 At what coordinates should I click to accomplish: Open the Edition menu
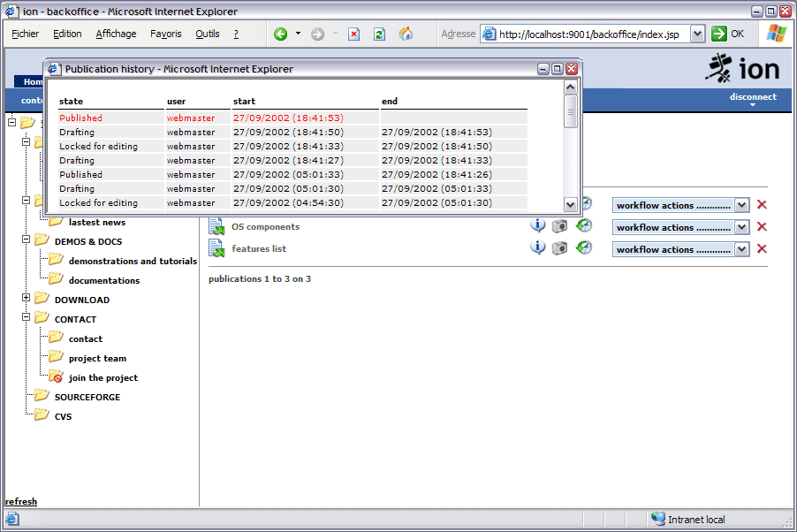67,34
